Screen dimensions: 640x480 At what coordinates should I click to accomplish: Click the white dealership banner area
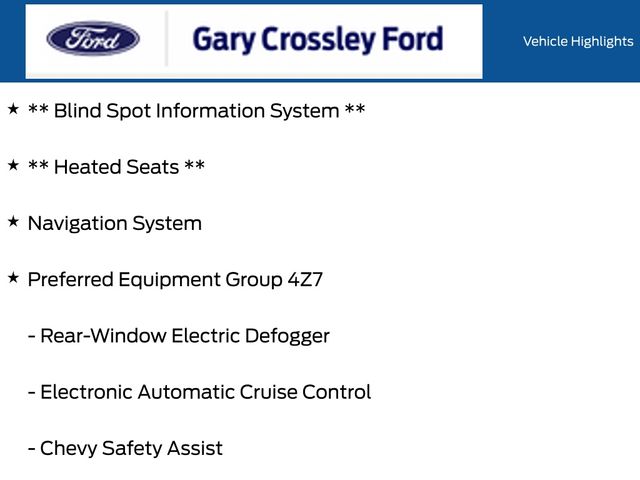[254, 41]
